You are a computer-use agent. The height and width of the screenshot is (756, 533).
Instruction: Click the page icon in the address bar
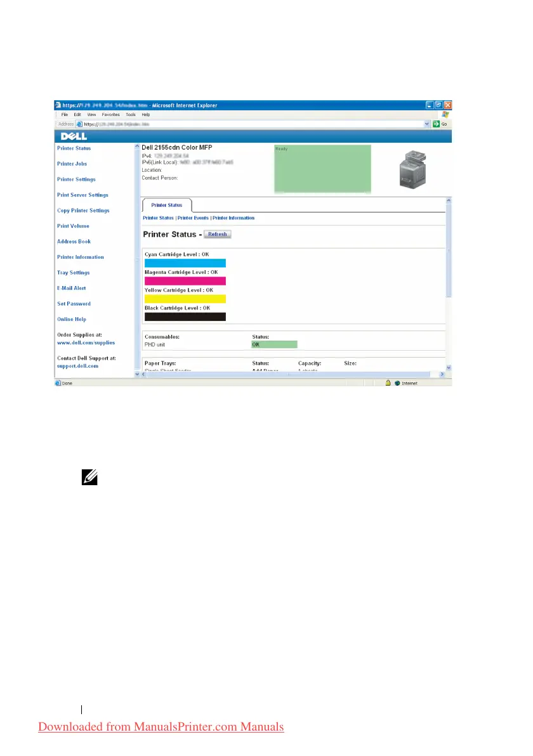79,124
